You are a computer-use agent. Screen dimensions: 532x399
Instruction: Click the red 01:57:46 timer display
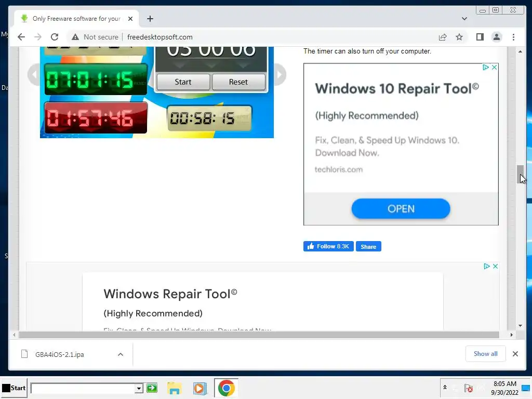click(96, 118)
